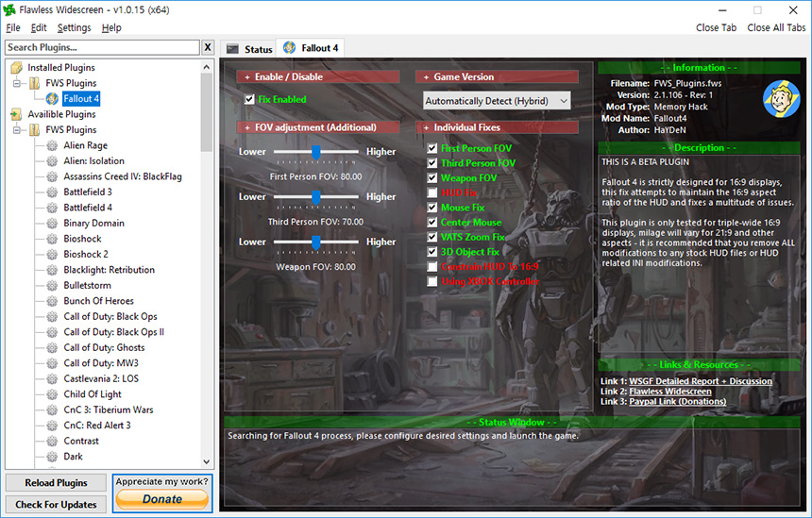Open the Game Version dropdown
The height and width of the screenshot is (518, 812).
(x=497, y=101)
